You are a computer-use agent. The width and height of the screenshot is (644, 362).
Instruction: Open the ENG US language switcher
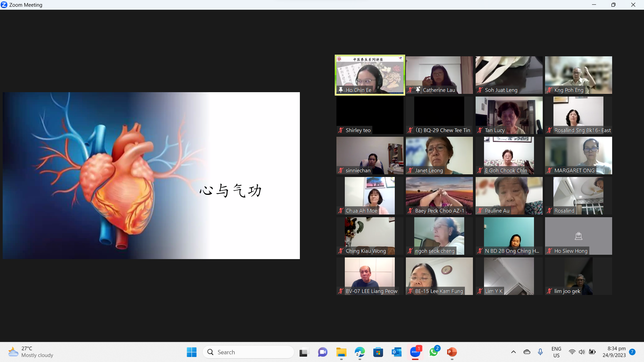point(556,352)
